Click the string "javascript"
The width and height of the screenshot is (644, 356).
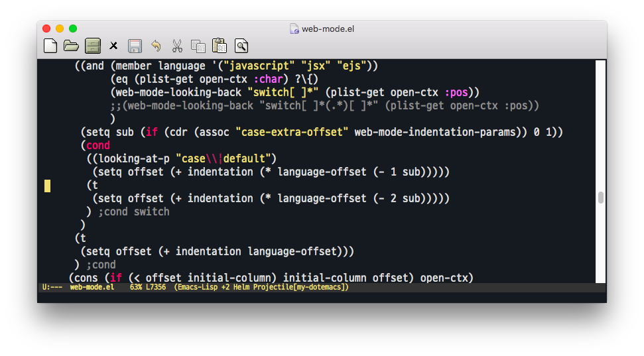[x=259, y=66]
